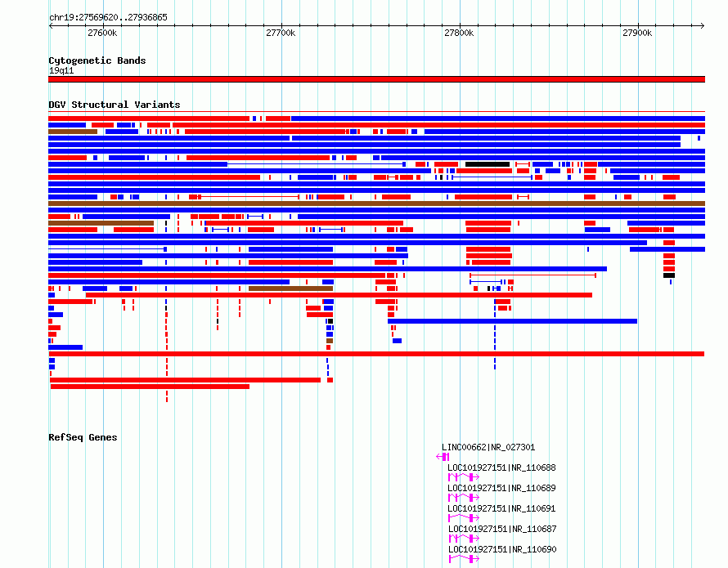Select the full-width brown structural variant bar
Image resolution: width=728 pixels, height=568 pixels.
click(x=376, y=203)
